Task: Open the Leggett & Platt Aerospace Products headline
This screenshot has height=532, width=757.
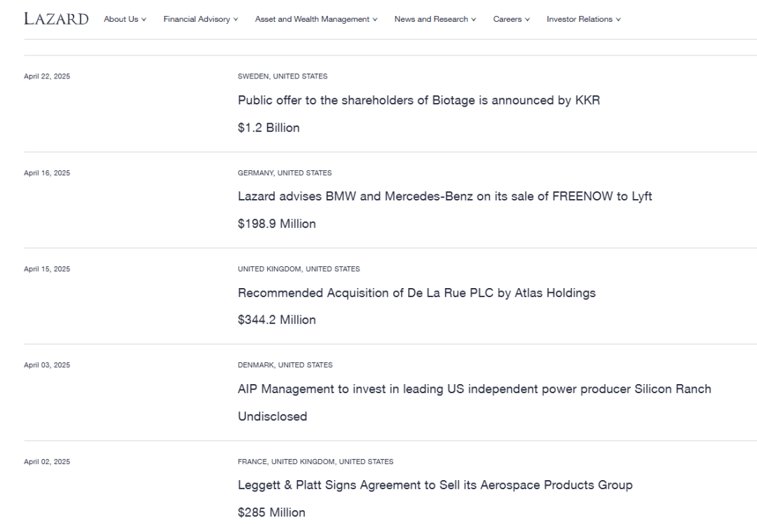Action: point(435,485)
